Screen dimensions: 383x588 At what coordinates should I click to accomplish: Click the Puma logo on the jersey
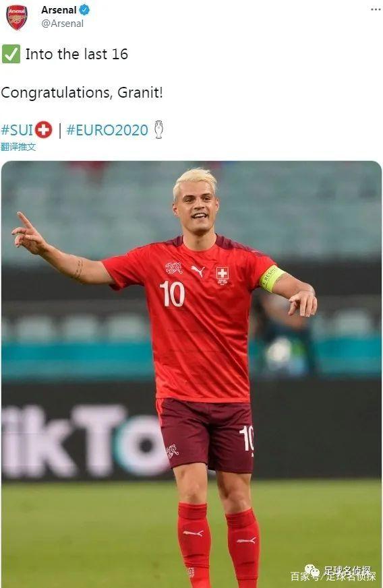(x=198, y=271)
